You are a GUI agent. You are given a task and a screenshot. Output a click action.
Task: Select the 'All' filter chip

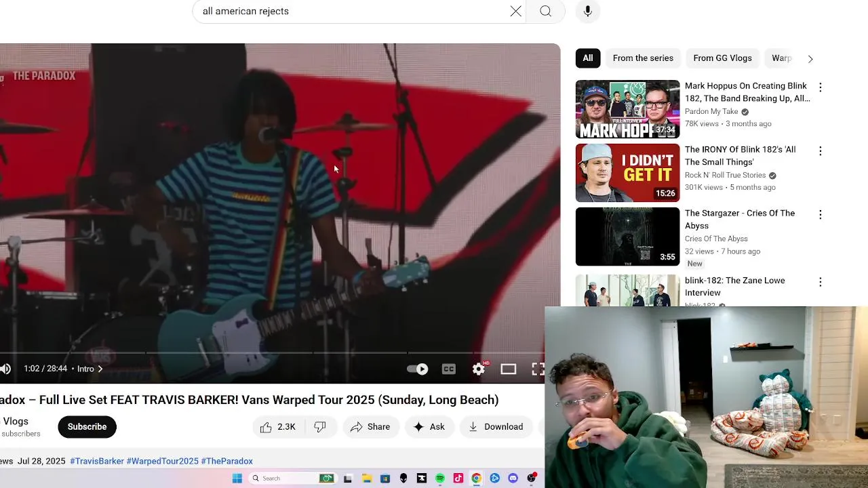[588, 58]
